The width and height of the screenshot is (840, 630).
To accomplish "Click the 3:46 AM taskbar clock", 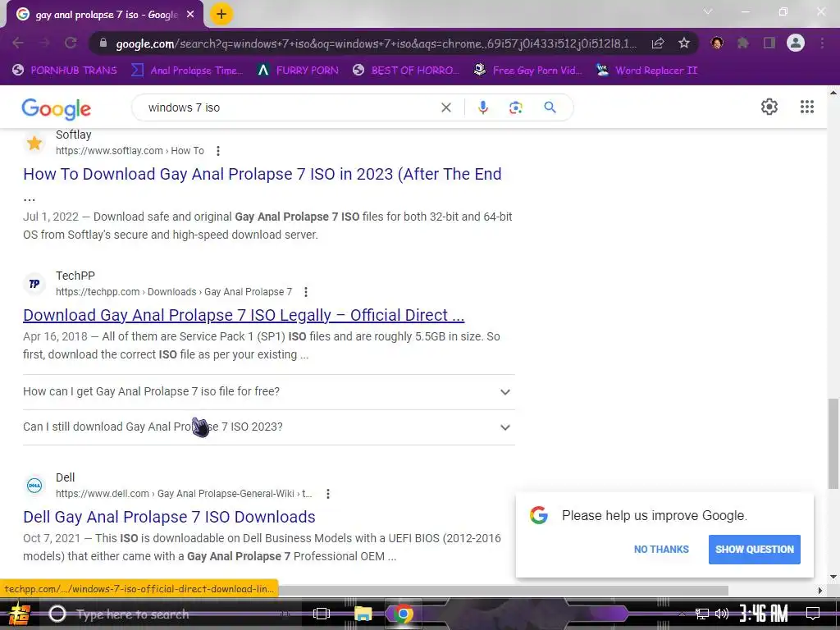I will tap(764, 614).
